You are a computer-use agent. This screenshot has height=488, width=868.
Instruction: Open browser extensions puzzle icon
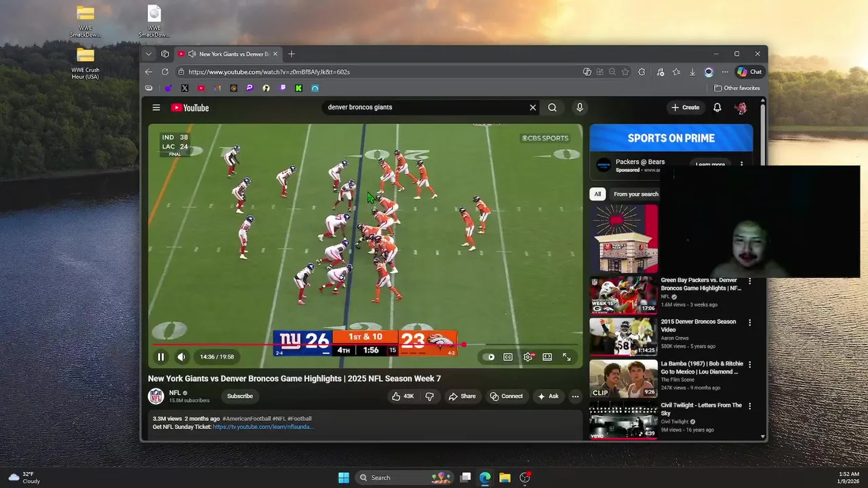pyautogui.click(x=642, y=71)
